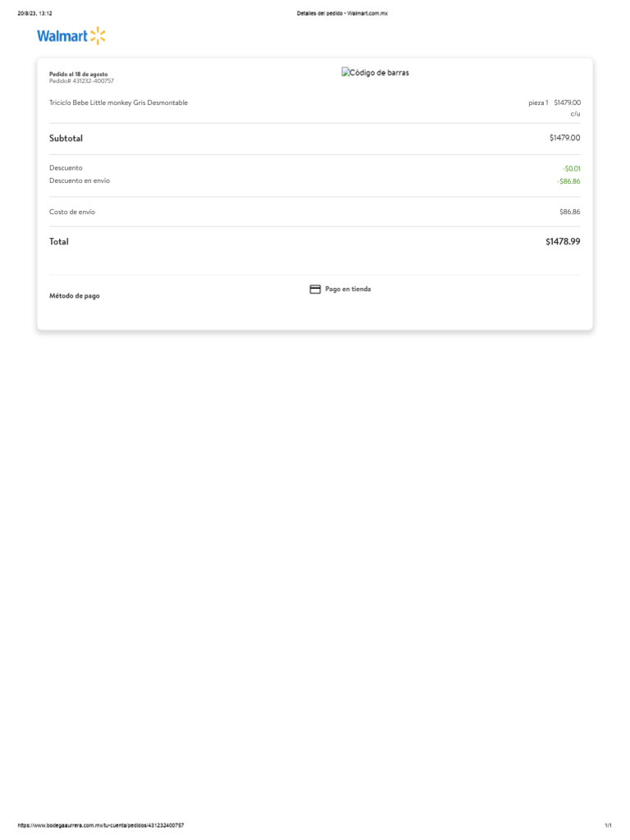The width and height of the screenshot is (630, 840).
Task: Click the "Pedido el 18 de agosto" heading
Action: [78, 74]
